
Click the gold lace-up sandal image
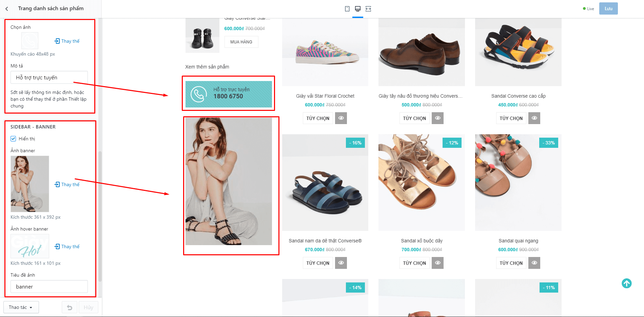[422, 182]
